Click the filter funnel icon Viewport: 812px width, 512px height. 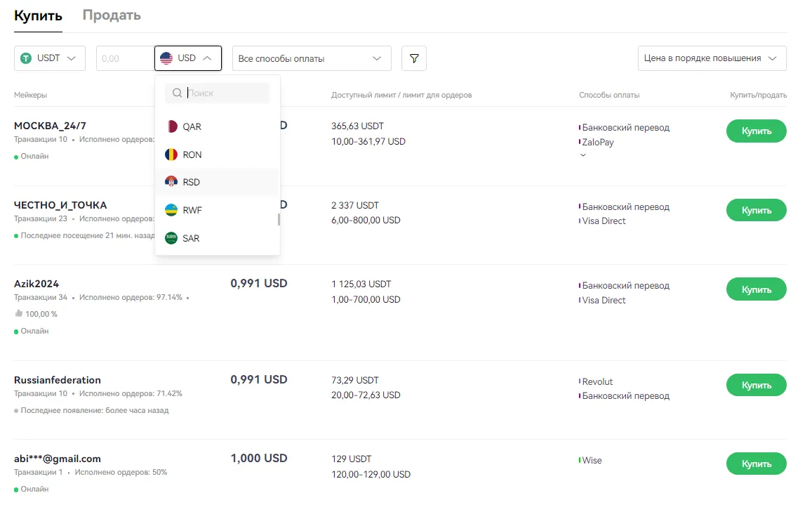point(413,58)
